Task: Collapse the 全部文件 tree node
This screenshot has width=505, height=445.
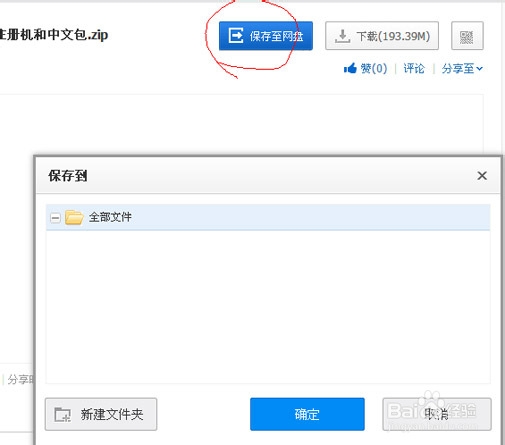Action: pyautogui.click(x=55, y=218)
